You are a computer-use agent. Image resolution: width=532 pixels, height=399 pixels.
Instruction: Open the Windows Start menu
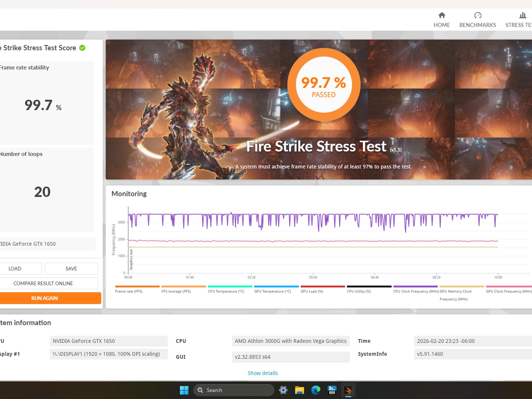point(184,390)
